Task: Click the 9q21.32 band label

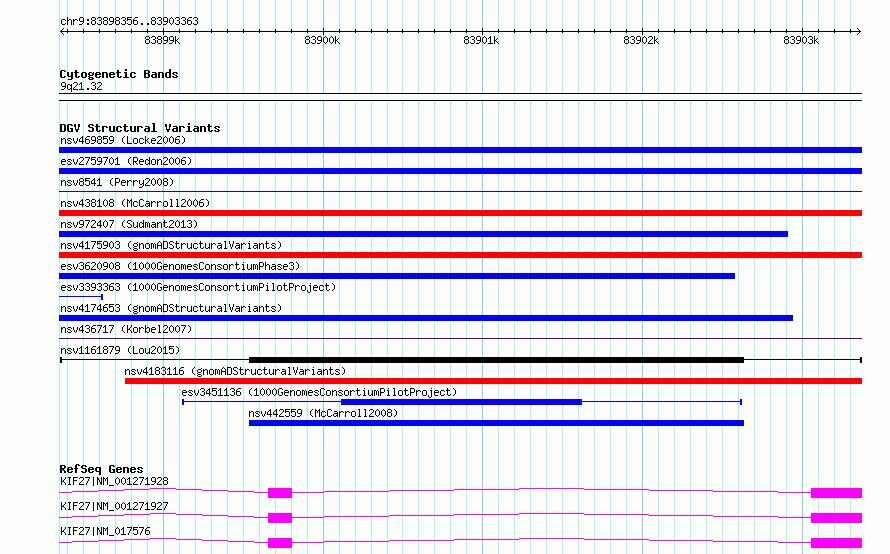Action: click(x=81, y=86)
